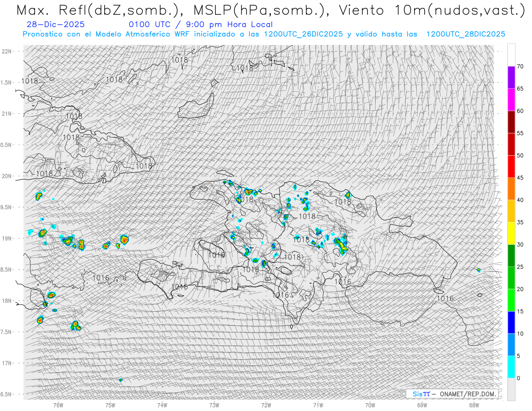Click the colorbar tick value '0'
532x411 pixels.
coord(518,378)
